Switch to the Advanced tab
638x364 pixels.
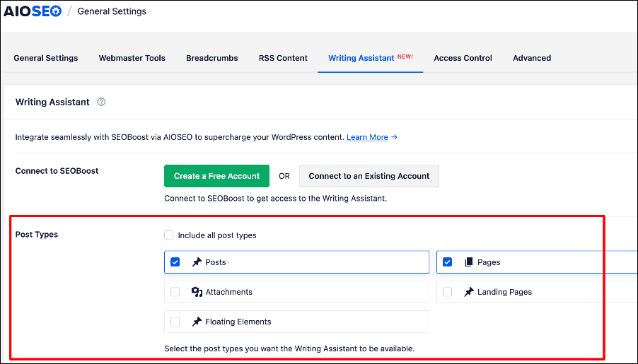click(532, 58)
